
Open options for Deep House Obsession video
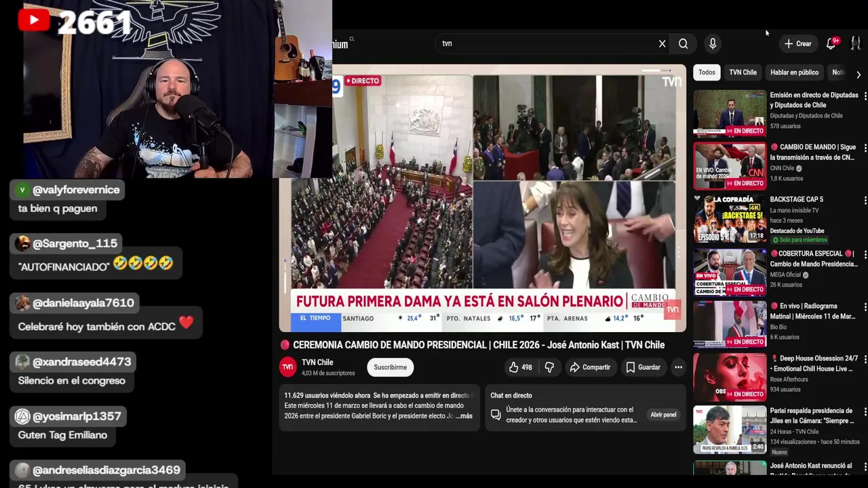(x=865, y=359)
